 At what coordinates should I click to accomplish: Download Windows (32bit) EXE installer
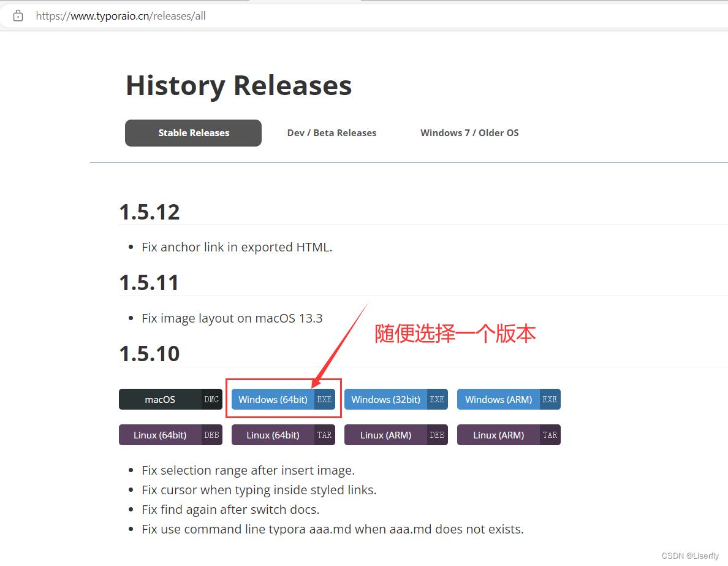tap(396, 399)
